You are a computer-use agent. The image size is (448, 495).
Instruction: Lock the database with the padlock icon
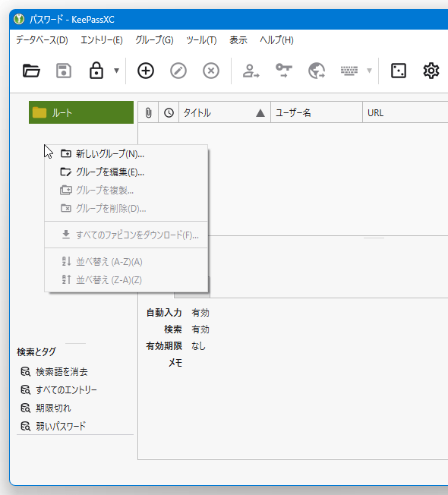pyautogui.click(x=96, y=71)
